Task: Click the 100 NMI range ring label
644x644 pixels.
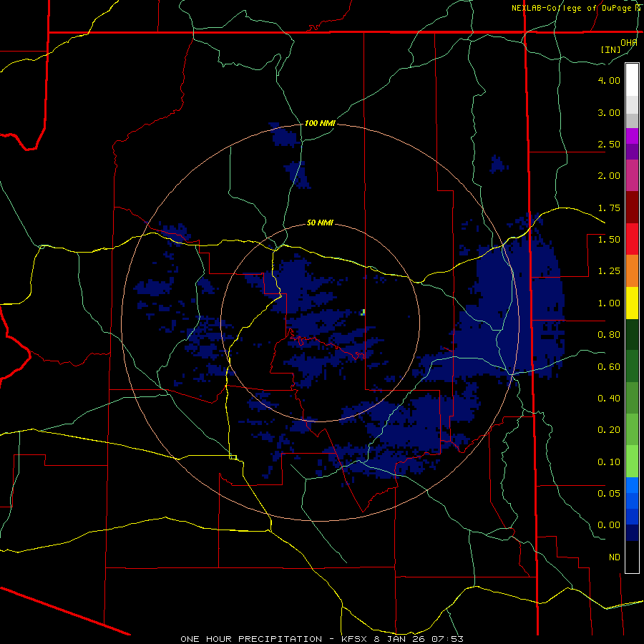Action: pos(320,123)
